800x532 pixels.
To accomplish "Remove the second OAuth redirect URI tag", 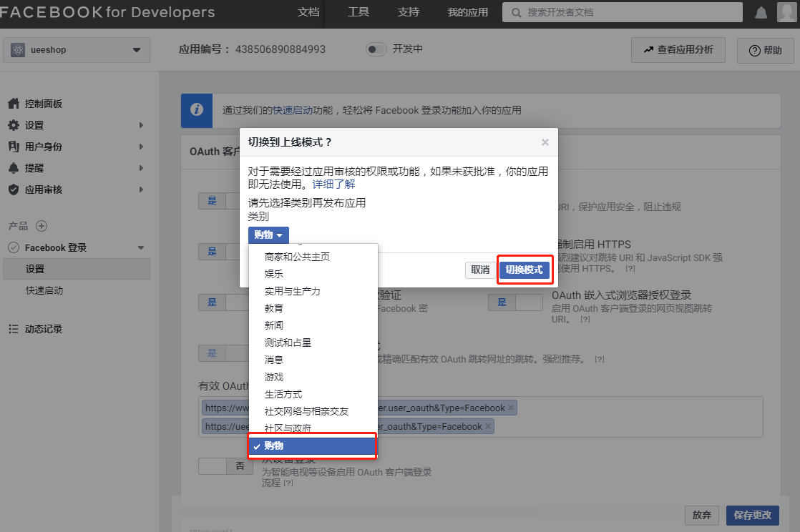I will pos(488,426).
